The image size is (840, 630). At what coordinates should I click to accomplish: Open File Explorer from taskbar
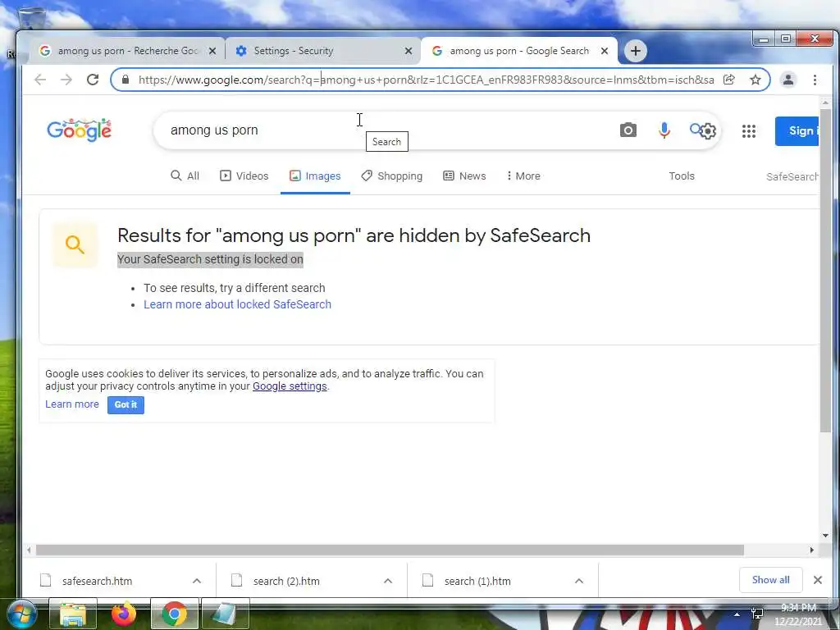pos(73,614)
